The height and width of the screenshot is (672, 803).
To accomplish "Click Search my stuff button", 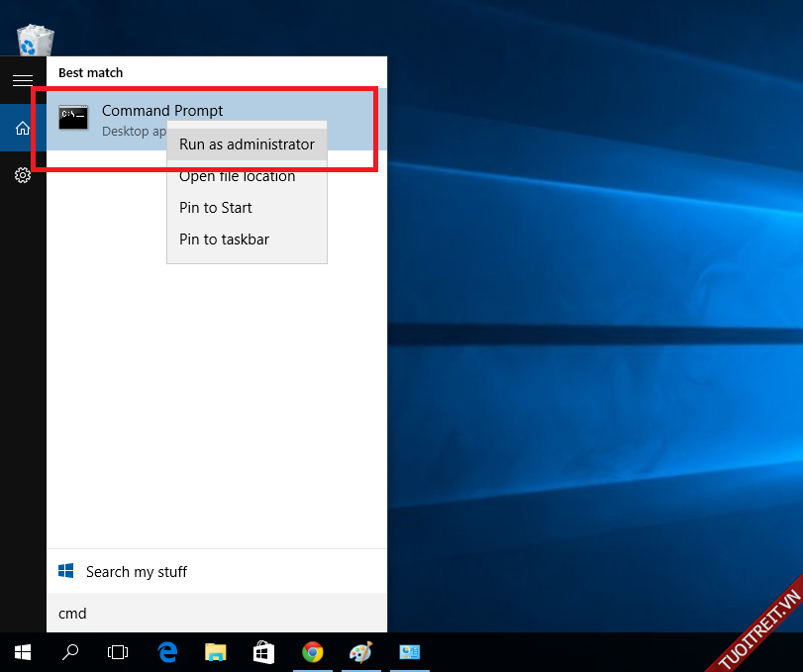I will tap(136, 572).
